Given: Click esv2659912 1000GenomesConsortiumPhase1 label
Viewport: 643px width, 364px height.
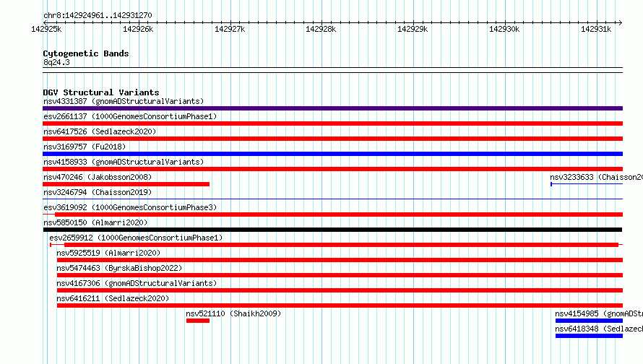Looking at the screenshot, I should (136, 238).
